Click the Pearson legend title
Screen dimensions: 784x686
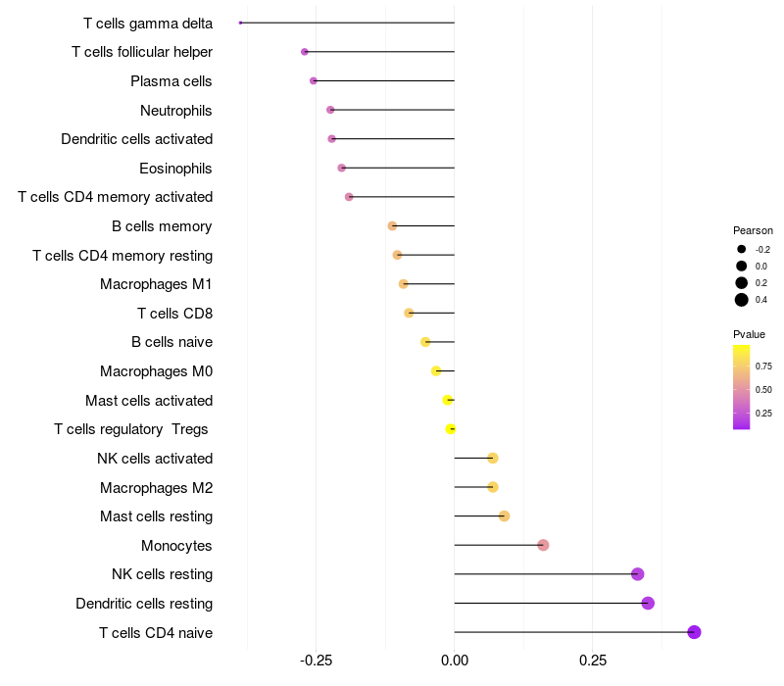pyautogui.click(x=753, y=230)
